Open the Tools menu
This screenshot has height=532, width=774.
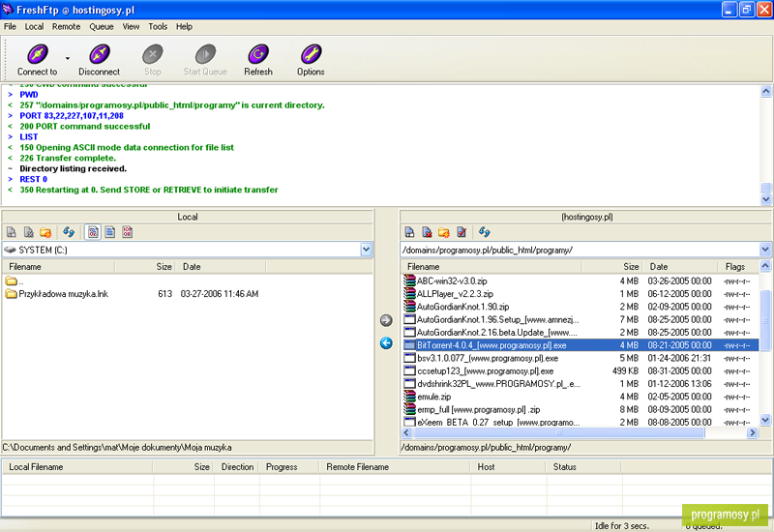pos(158,27)
